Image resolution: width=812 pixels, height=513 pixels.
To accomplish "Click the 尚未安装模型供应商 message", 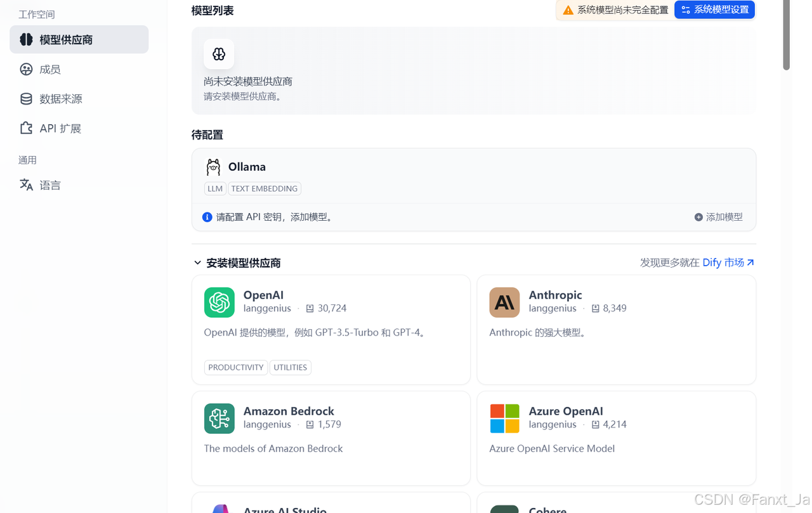I will pyautogui.click(x=248, y=81).
